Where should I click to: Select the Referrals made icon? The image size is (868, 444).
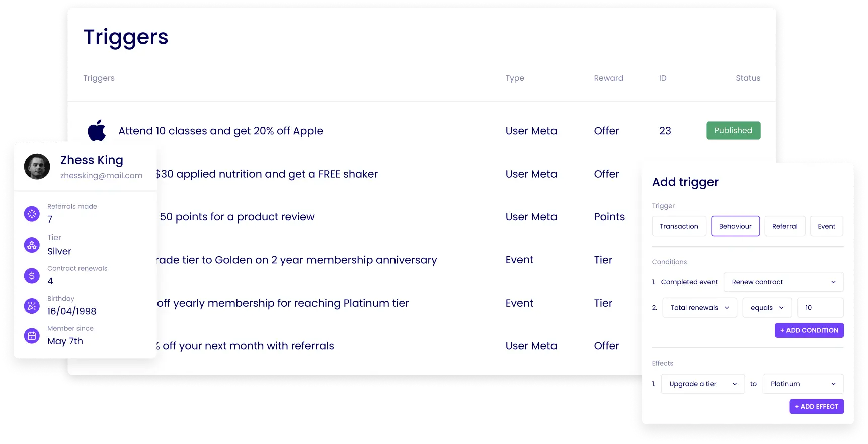point(32,214)
